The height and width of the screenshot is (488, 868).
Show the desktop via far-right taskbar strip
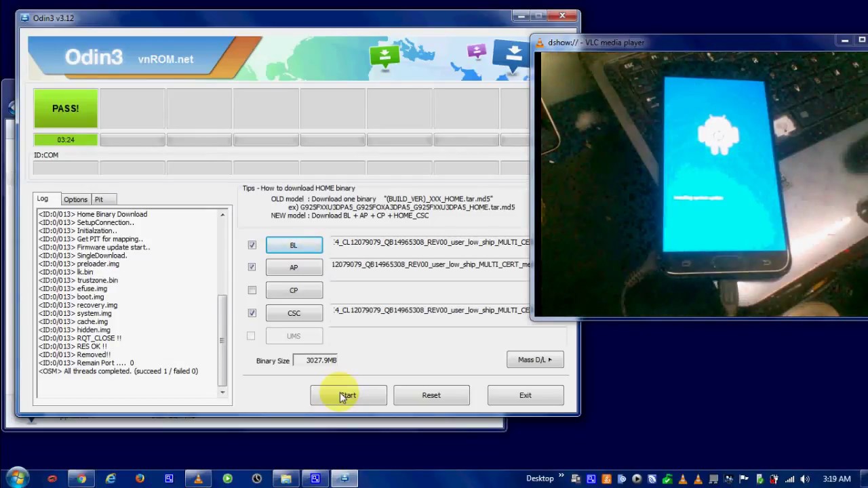tap(864, 479)
